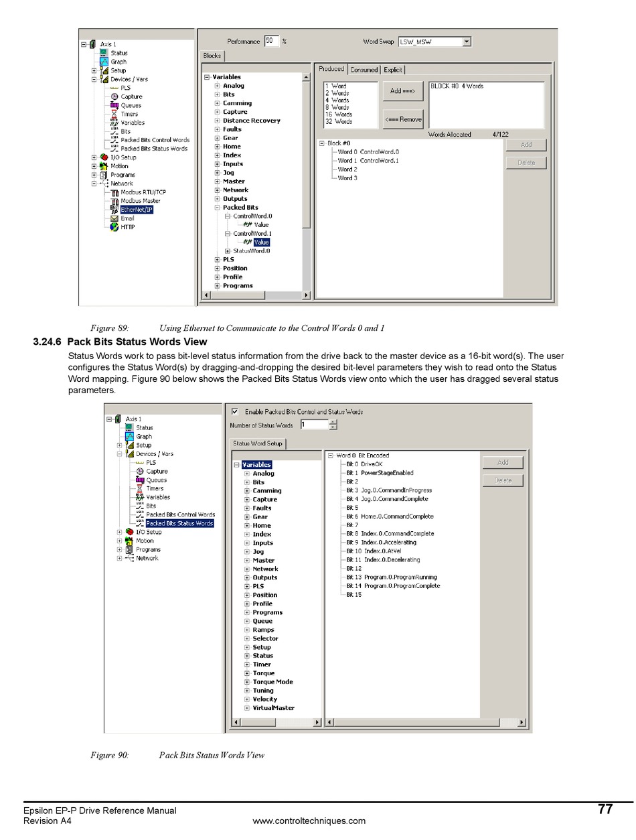Select Bit 1 PowerStageEnabled row
Viewport: 636px width, 840px height.
click(380, 473)
